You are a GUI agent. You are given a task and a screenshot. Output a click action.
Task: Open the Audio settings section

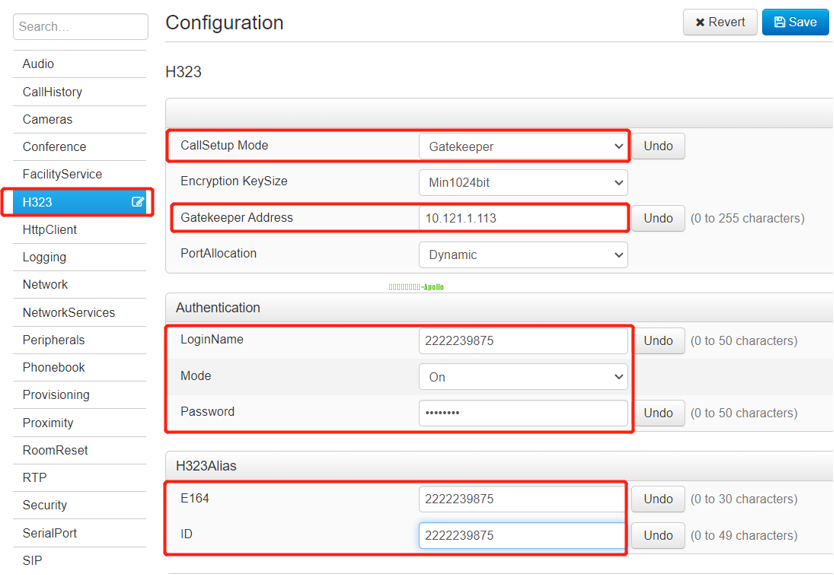pyautogui.click(x=39, y=64)
